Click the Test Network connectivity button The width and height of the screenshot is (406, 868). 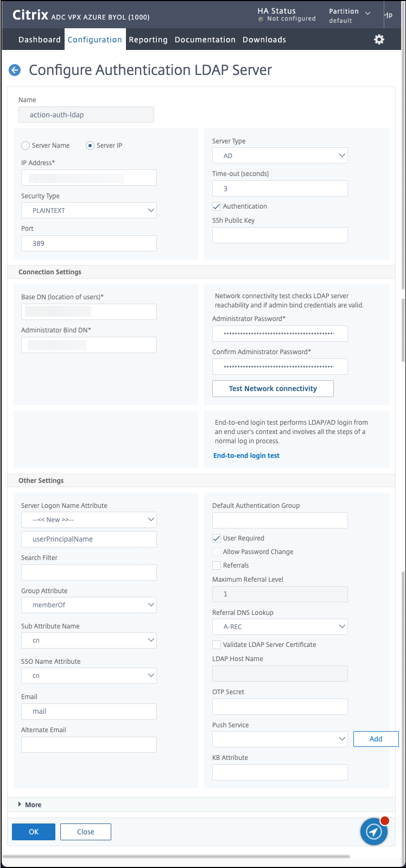coord(272,388)
